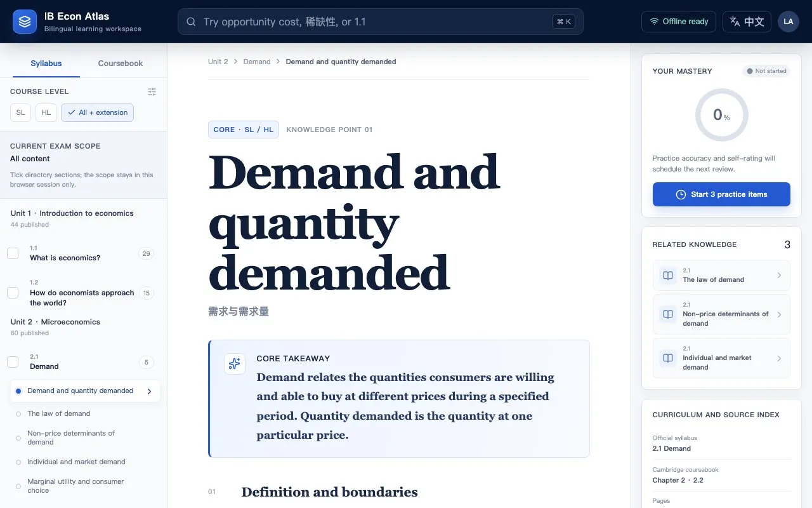Select the HL course level
This screenshot has height=508, width=812.
point(46,112)
